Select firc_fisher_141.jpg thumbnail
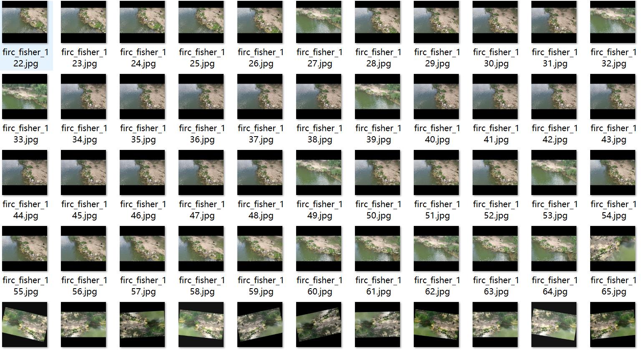The height and width of the screenshot is (350, 644). [495, 96]
